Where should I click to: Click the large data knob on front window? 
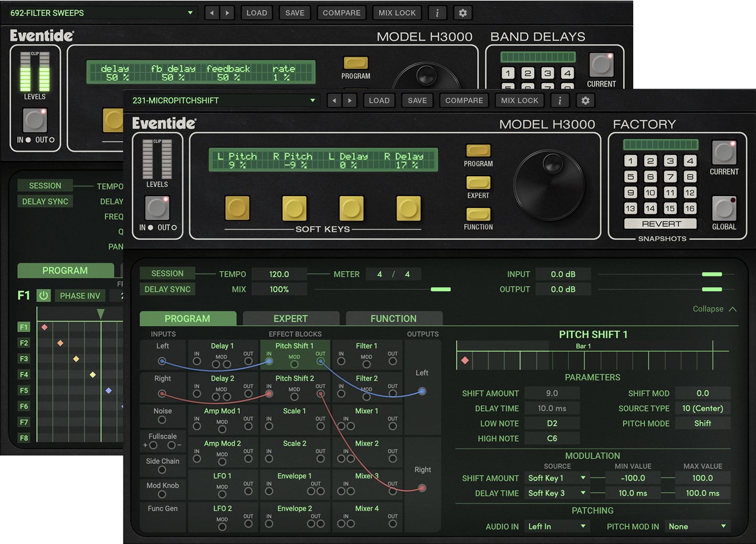tap(549, 185)
